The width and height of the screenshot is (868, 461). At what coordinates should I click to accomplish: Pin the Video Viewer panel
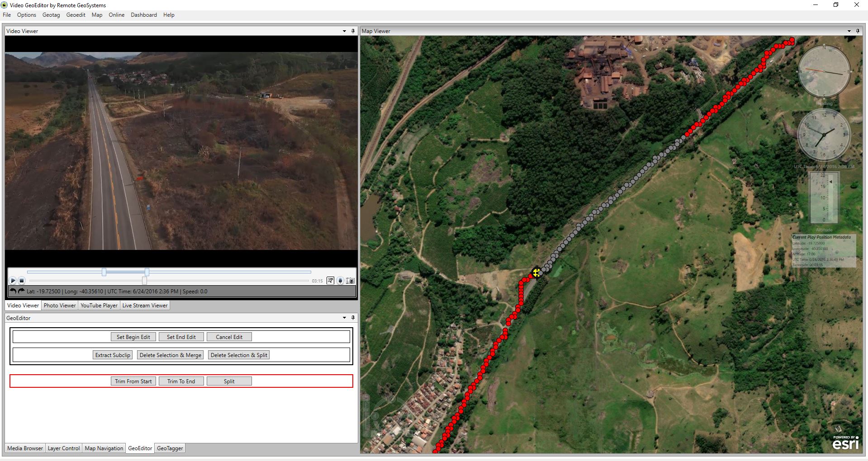point(353,31)
